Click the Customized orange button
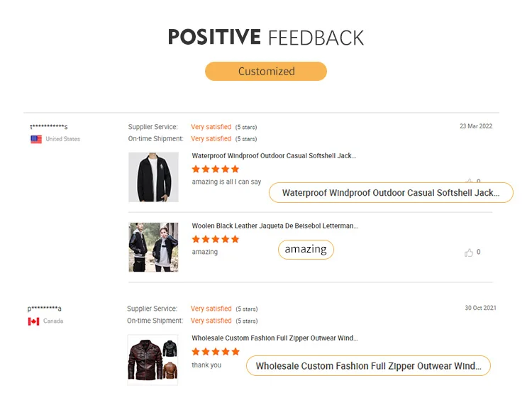The height and width of the screenshot is (410, 532). point(266,71)
